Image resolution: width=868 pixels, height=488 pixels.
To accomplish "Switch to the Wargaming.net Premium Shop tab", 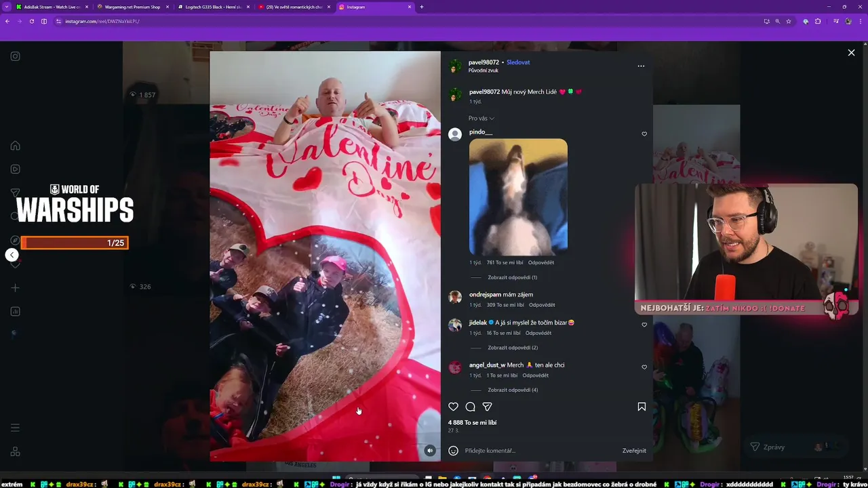I will [132, 7].
